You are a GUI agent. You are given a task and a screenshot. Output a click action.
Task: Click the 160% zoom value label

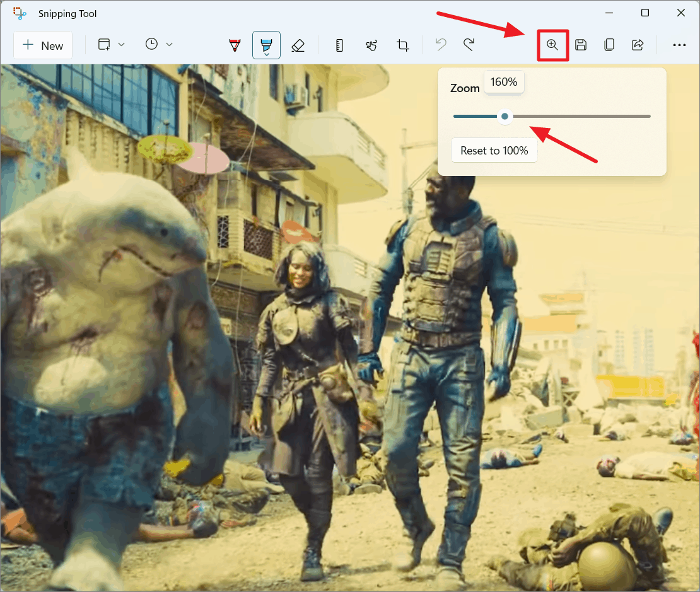click(503, 81)
